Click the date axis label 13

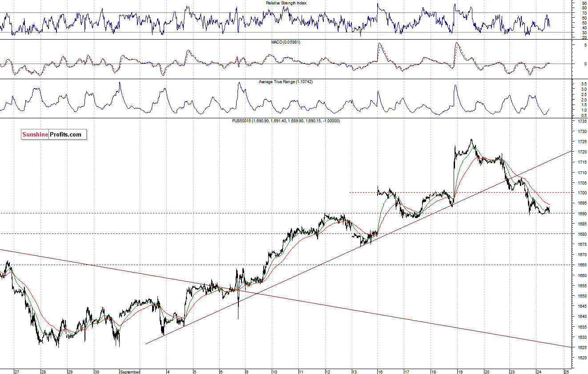(x=354, y=371)
